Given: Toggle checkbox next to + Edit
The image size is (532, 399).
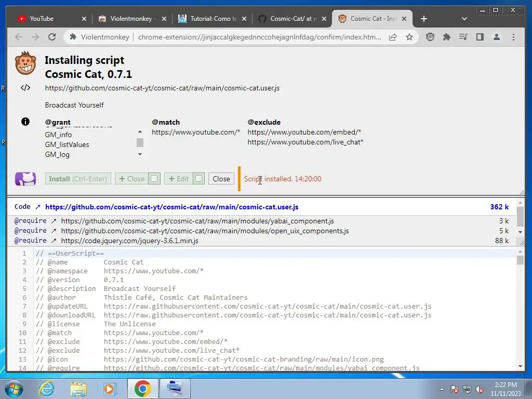Looking at the screenshot, I should tap(199, 179).
